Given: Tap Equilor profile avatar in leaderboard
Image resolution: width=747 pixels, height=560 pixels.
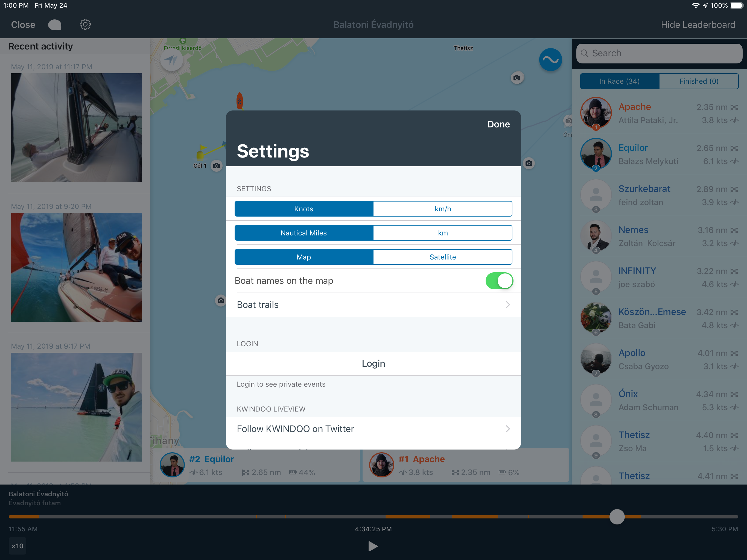Looking at the screenshot, I should point(596,154).
